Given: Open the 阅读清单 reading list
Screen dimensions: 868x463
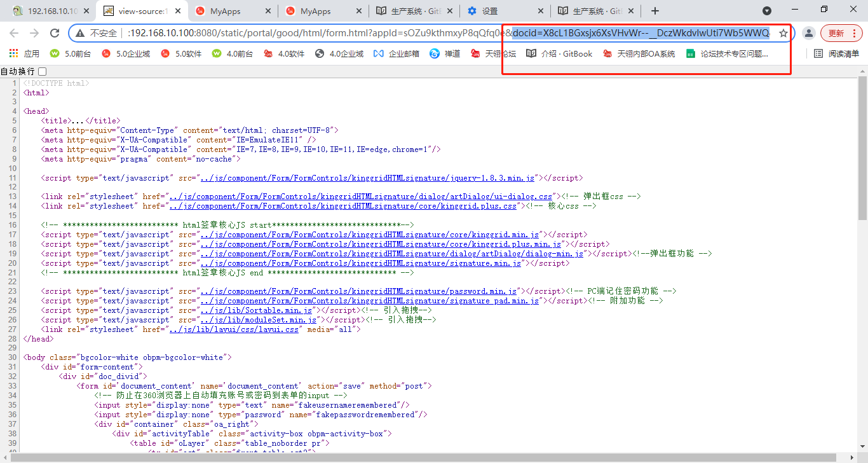Looking at the screenshot, I should [x=837, y=54].
